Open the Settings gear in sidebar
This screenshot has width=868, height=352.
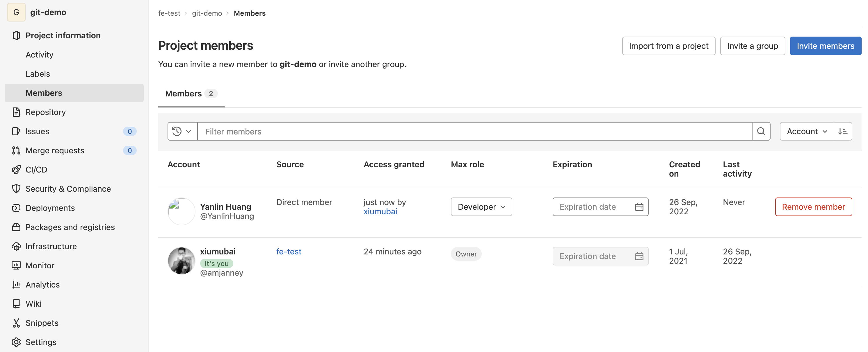pyautogui.click(x=16, y=342)
